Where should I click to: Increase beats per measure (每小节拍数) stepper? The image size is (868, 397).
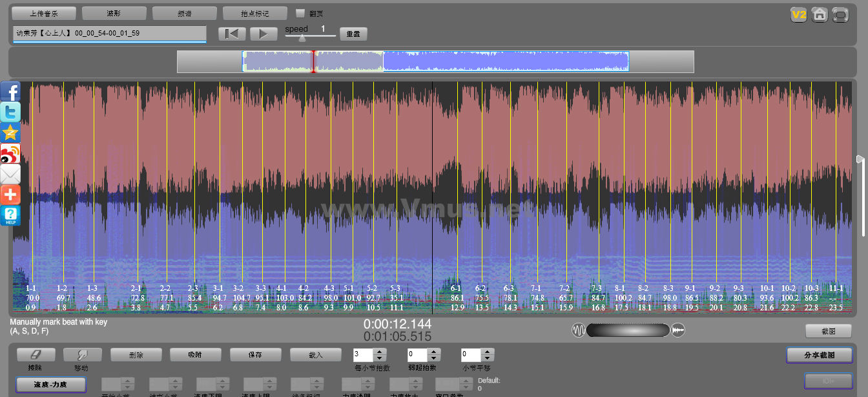coord(380,352)
